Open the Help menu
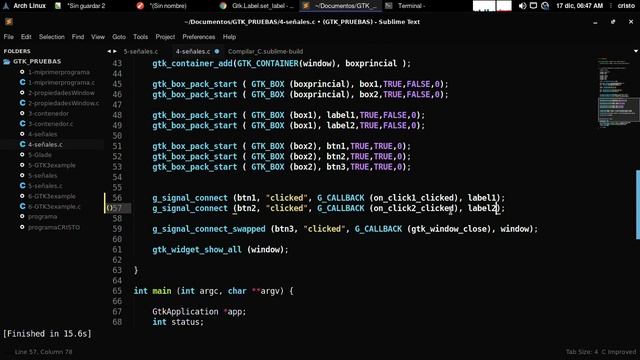Image resolution: width=640 pixels, height=360 pixels. click(x=229, y=37)
